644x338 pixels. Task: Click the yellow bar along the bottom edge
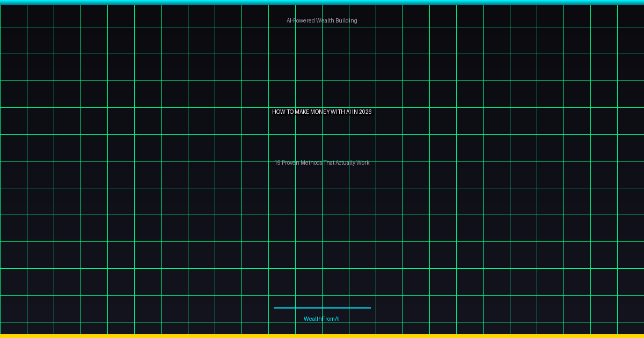pyautogui.click(x=322, y=336)
